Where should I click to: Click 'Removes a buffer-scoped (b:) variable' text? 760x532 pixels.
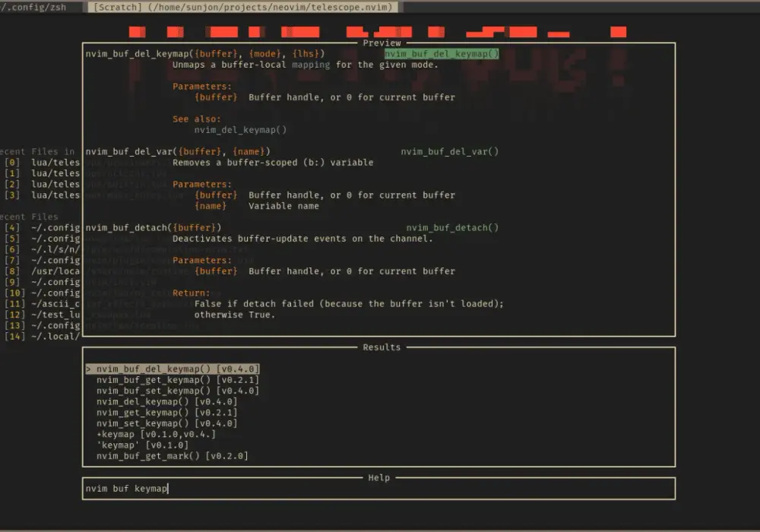[x=273, y=163]
